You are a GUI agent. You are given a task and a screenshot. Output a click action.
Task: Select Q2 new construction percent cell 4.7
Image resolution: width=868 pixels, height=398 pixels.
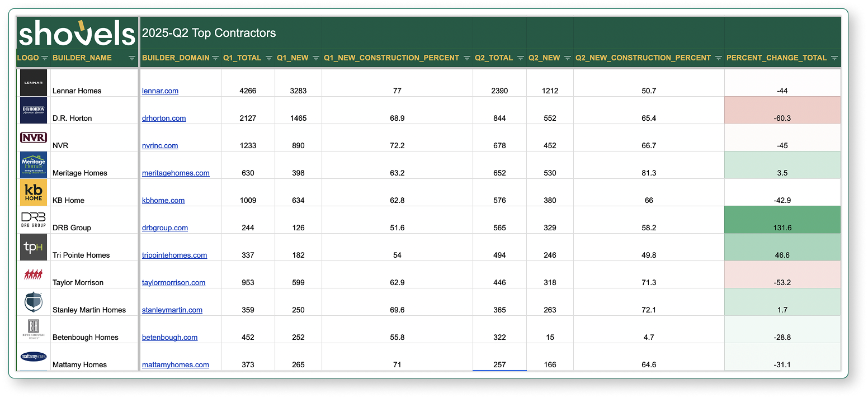649,329
